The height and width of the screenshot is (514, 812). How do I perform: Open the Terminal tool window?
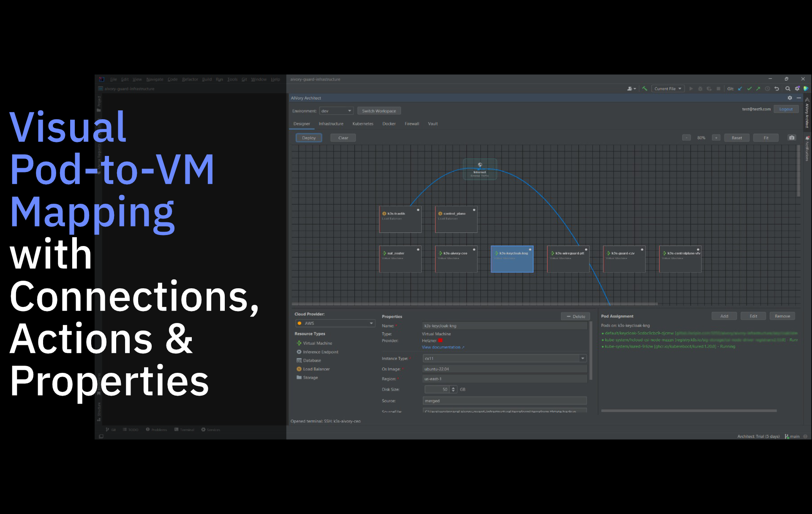pyautogui.click(x=185, y=429)
